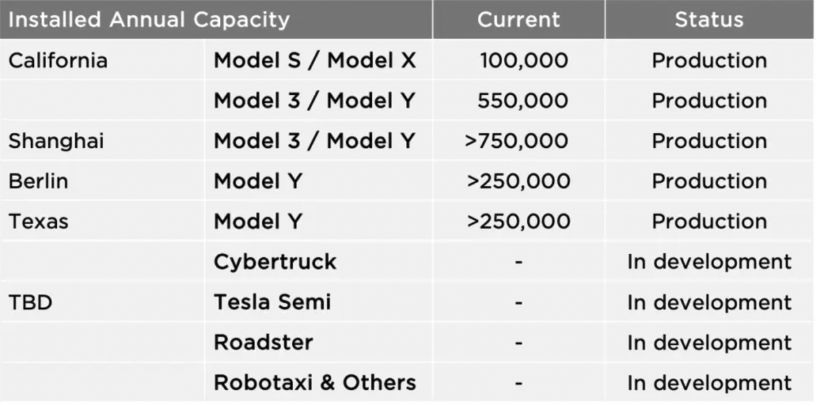Click the dash in the Cybertruck row
The height and width of the screenshot is (406, 816).
pos(518,262)
